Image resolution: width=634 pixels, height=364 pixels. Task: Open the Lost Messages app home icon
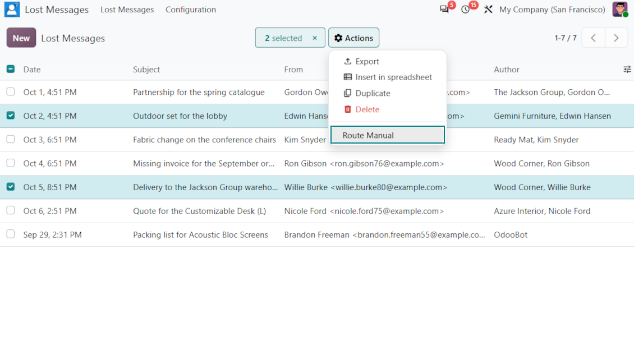[x=12, y=10]
